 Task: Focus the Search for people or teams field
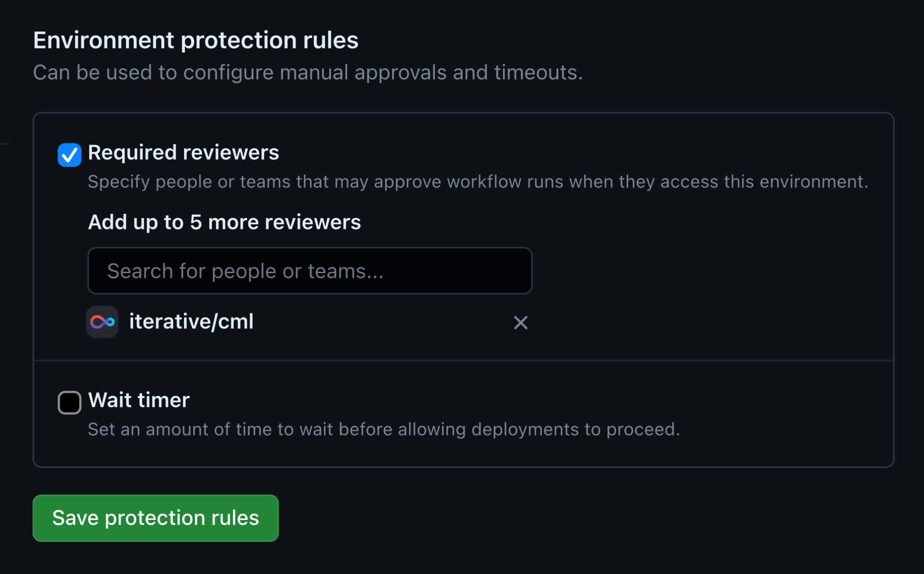pos(309,271)
